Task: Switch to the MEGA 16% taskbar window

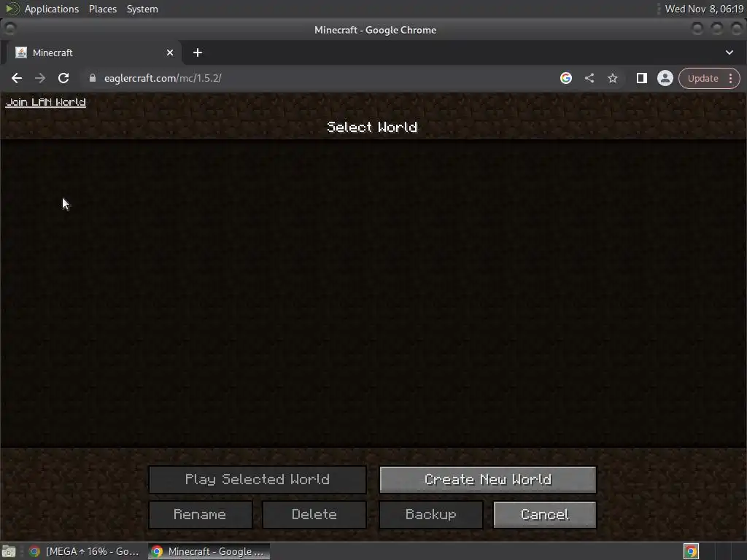Action: click(85, 551)
